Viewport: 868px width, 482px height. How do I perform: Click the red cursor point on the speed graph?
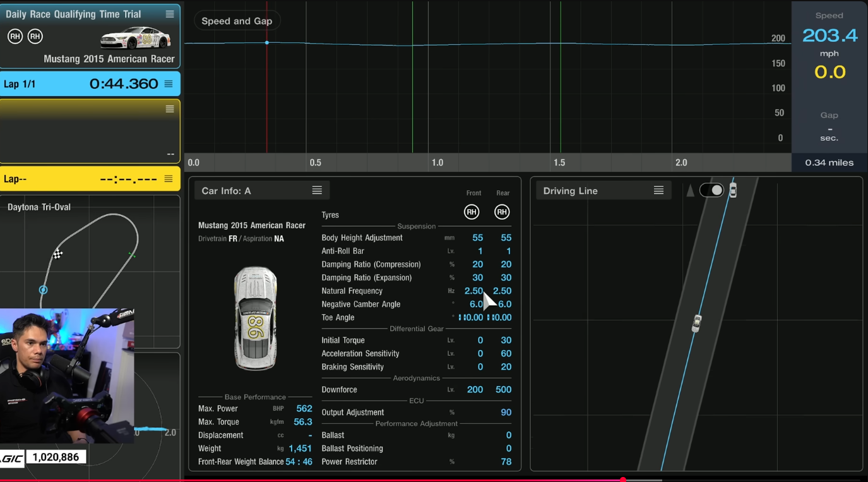pyautogui.click(x=267, y=42)
